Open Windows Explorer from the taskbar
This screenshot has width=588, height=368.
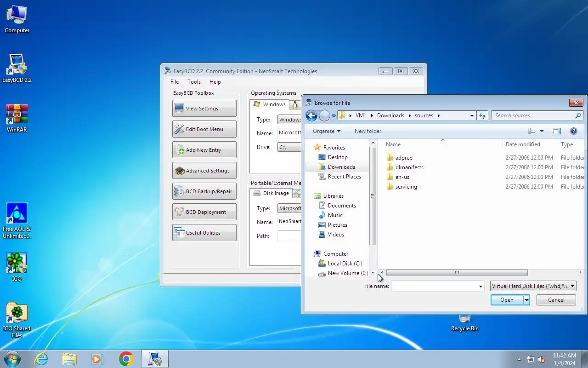click(69, 359)
